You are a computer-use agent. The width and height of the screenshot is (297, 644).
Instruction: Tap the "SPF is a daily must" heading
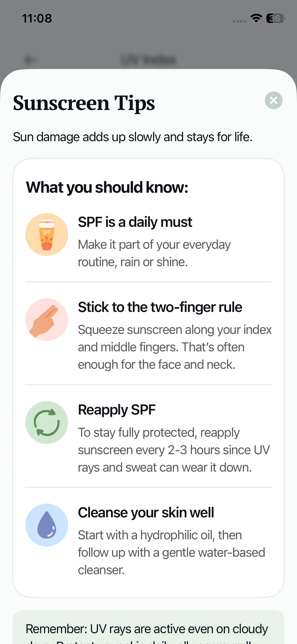(135, 222)
